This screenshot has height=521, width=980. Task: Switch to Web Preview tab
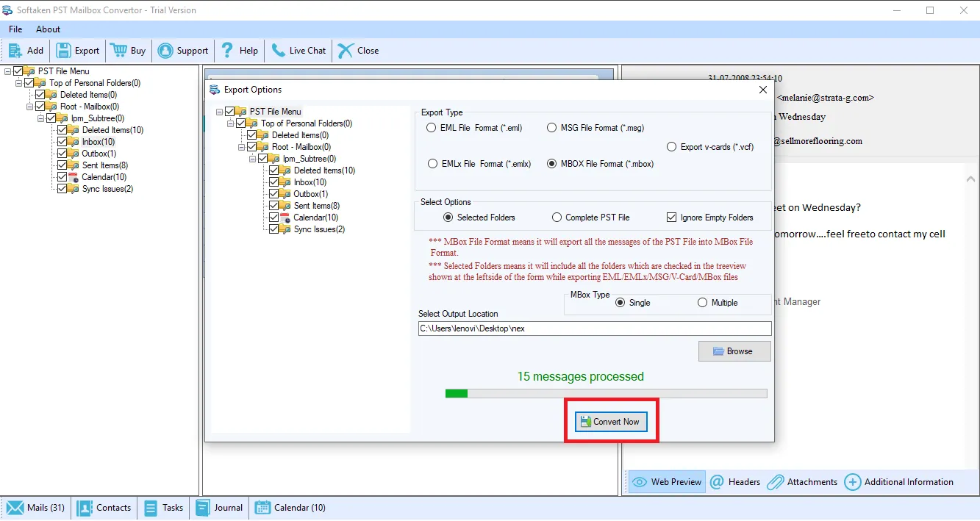(667, 482)
